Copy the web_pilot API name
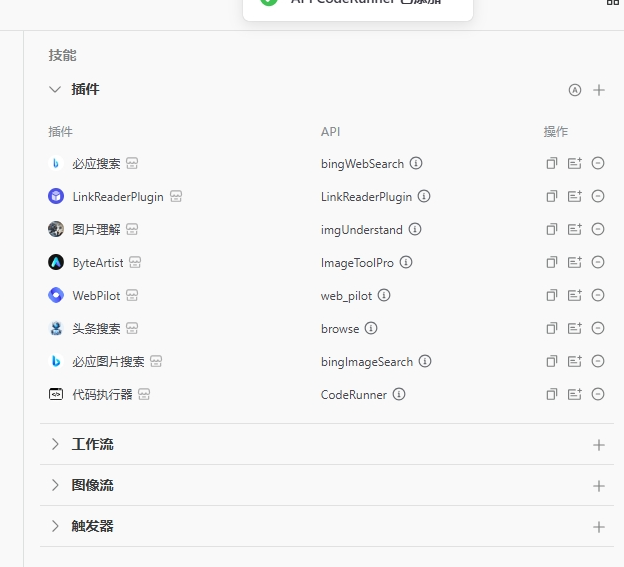This screenshot has width=624, height=567. (x=552, y=295)
